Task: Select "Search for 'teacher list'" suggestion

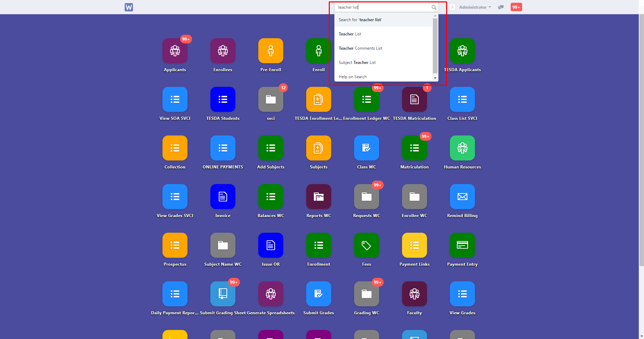Action: pos(384,20)
